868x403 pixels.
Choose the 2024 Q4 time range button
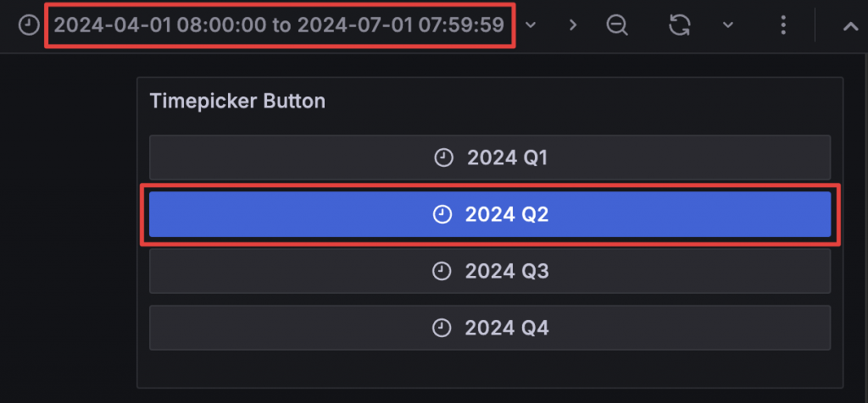(x=489, y=328)
